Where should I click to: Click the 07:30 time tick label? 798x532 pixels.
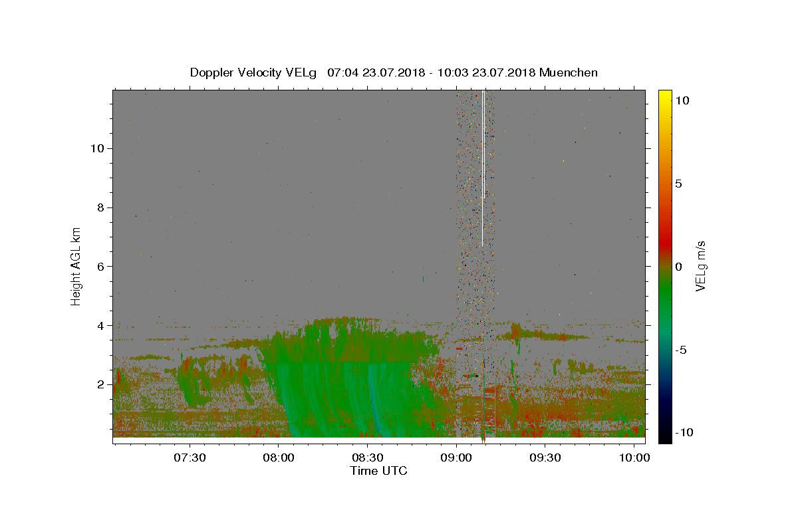[x=190, y=458]
